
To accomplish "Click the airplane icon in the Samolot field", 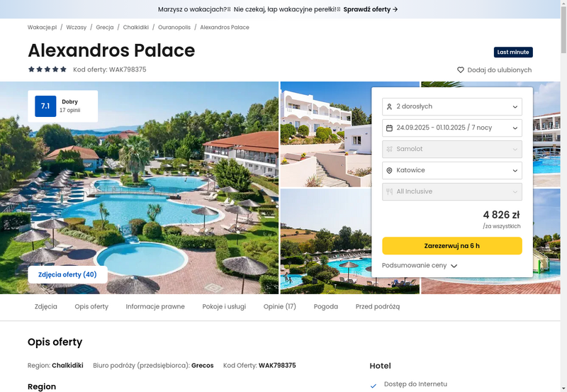I will (389, 149).
